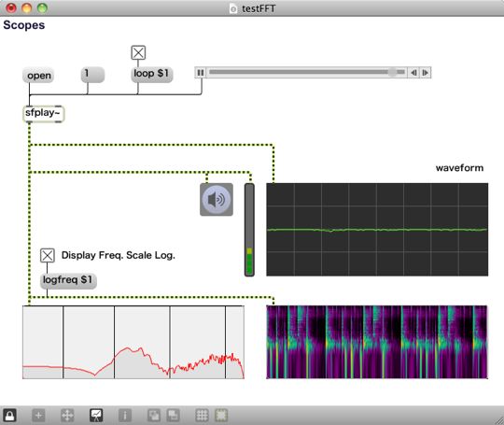Click the loop $1 message box
The height and width of the screenshot is (425, 504).
coord(152,75)
